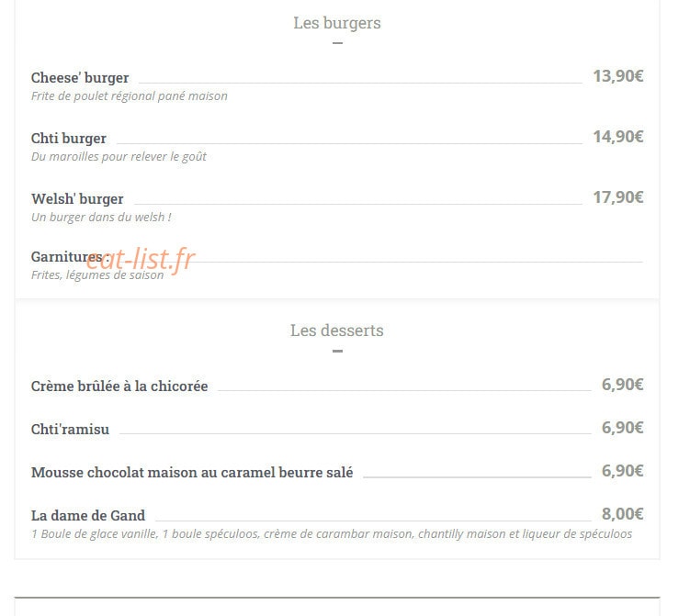Image resolution: width=690 pixels, height=616 pixels.
Task: Click the 8,00€ price of La dame de Gand
Action: point(622,513)
